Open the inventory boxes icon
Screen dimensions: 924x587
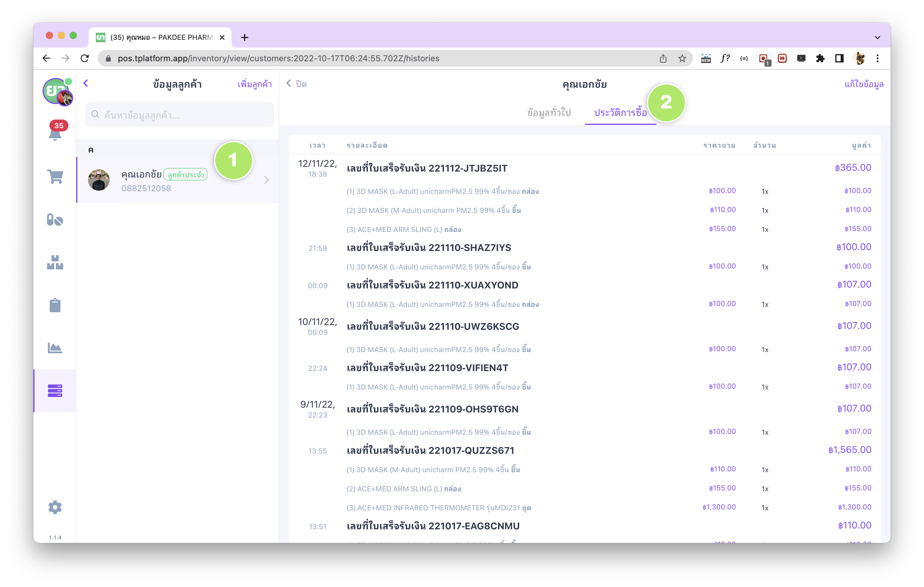point(55,263)
